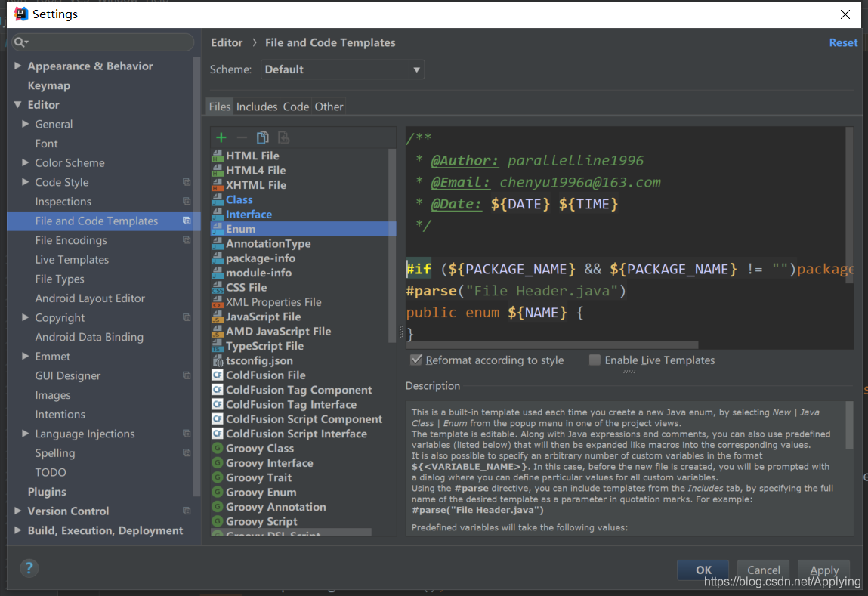Click the code editor horizontal scrollbar
868x596 pixels.
[x=552, y=344]
